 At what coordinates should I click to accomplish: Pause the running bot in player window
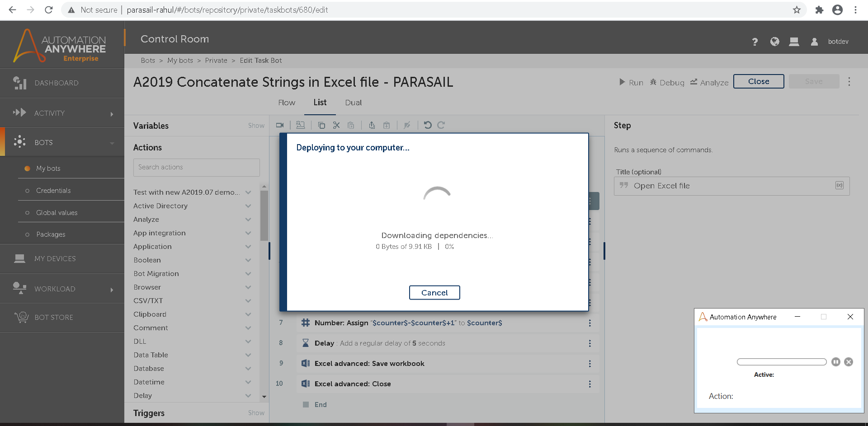(x=836, y=362)
